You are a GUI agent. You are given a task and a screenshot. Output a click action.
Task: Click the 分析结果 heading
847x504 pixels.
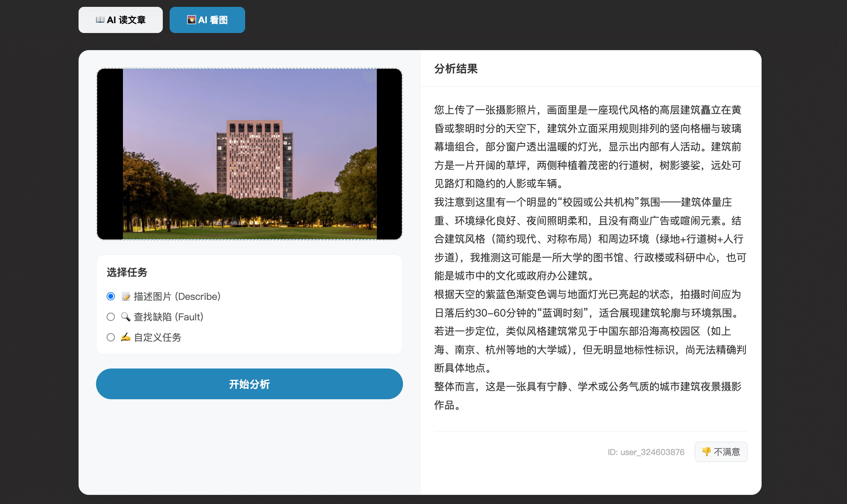456,69
